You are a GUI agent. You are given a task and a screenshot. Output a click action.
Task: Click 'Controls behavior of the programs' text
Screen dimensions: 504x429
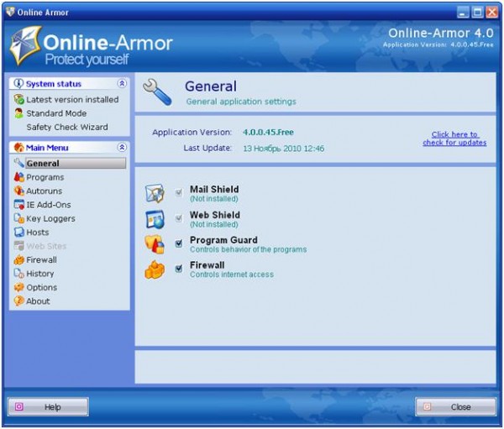(248, 249)
